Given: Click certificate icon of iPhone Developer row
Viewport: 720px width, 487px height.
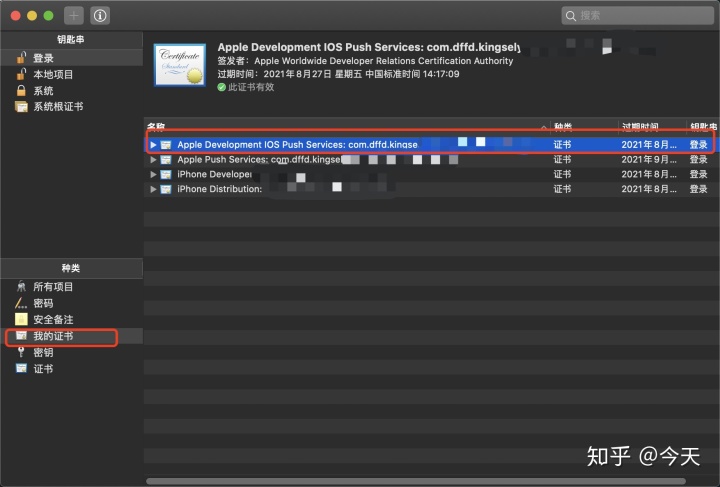Looking at the screenshot, I should pyautogui.click(x=166, y=174).
